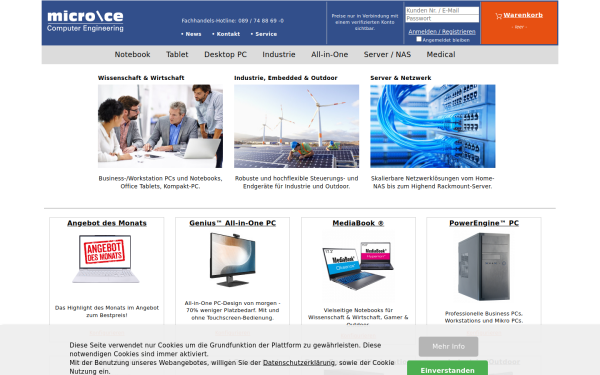Open the Warenkorb link

(523, 15)
